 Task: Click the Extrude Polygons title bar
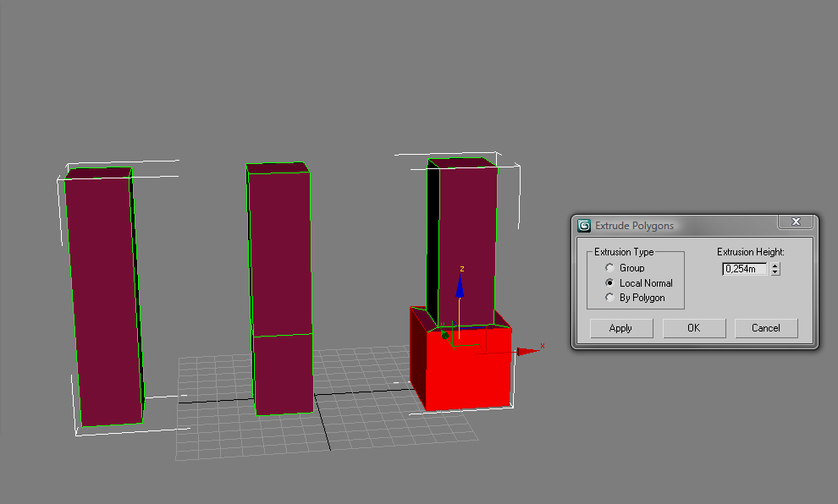point(677,226)
